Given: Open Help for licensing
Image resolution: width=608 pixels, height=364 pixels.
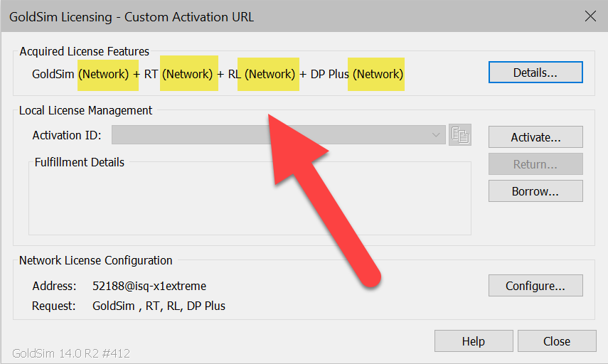Looking at the screenshot, I should (474, 341).
